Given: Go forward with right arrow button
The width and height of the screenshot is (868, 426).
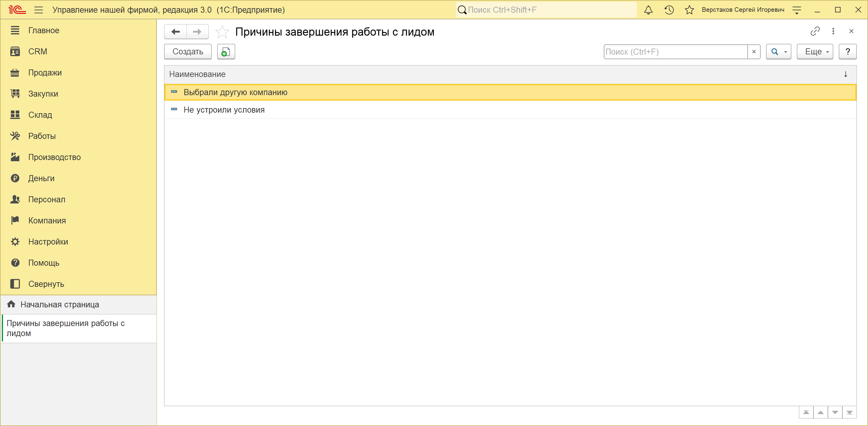Looking at the screenshot, I should [198, 32].
